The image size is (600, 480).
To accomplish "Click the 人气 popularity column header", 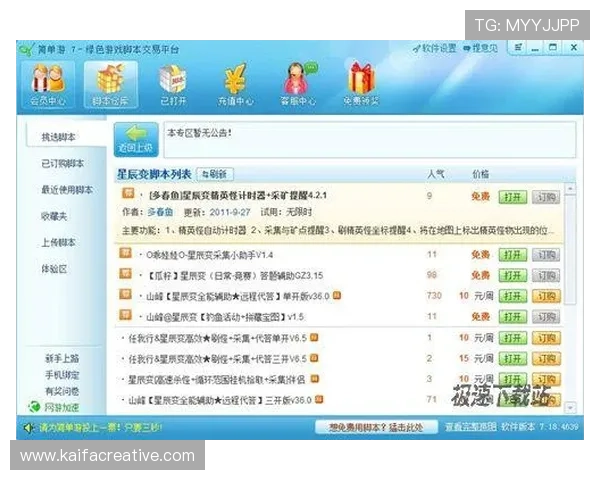I will 436,174.
